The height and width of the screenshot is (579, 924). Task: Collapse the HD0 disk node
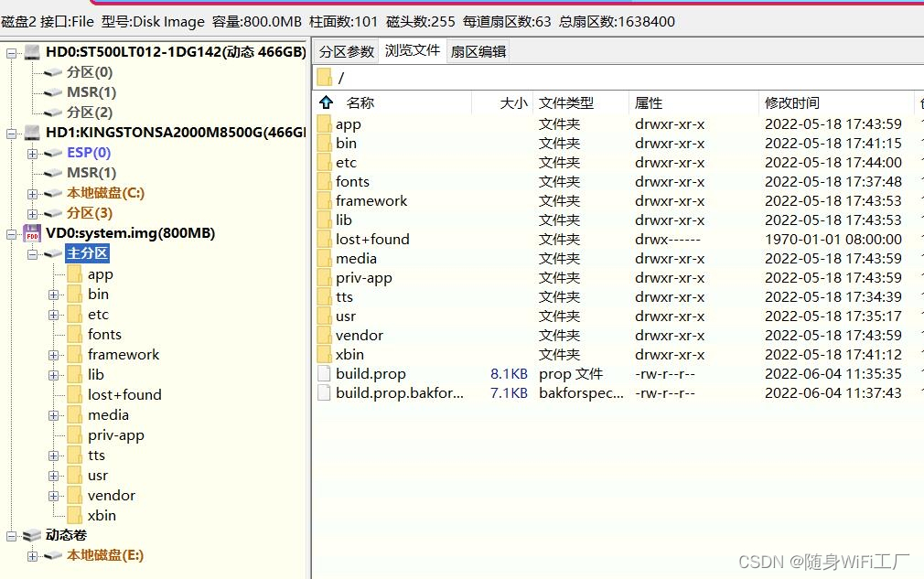point(11,54)
